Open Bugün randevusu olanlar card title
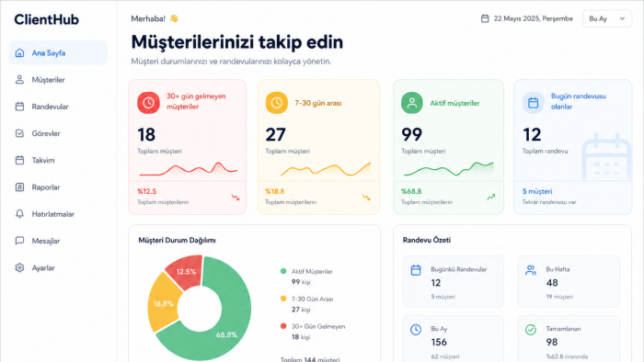Viewport: 644px width, 362px height. click(x=579, y=101)
